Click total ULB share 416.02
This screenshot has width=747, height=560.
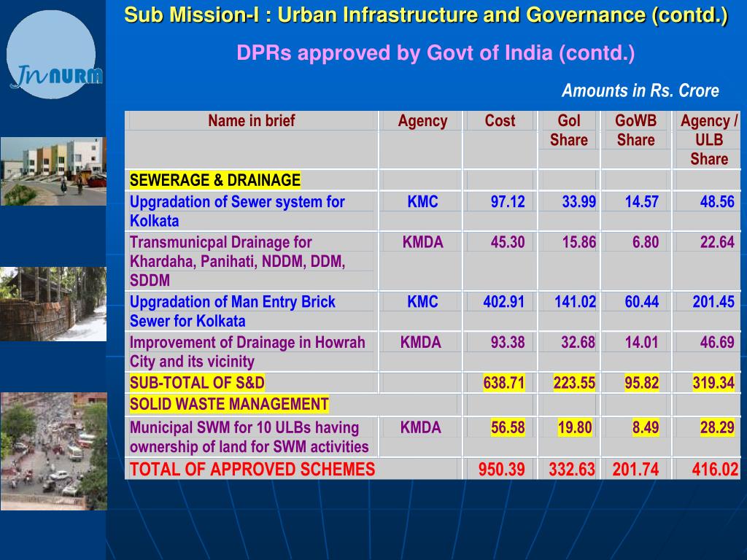click(x=715, y=470)
